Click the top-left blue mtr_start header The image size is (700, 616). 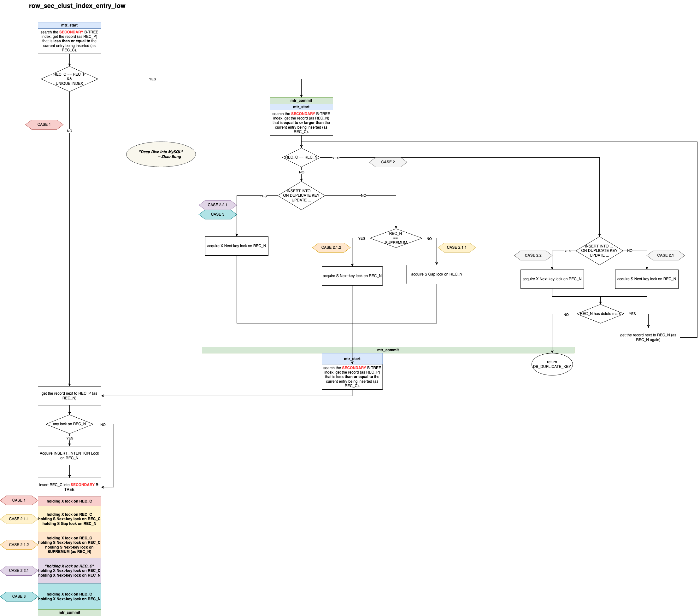click(x=69, y=25)
